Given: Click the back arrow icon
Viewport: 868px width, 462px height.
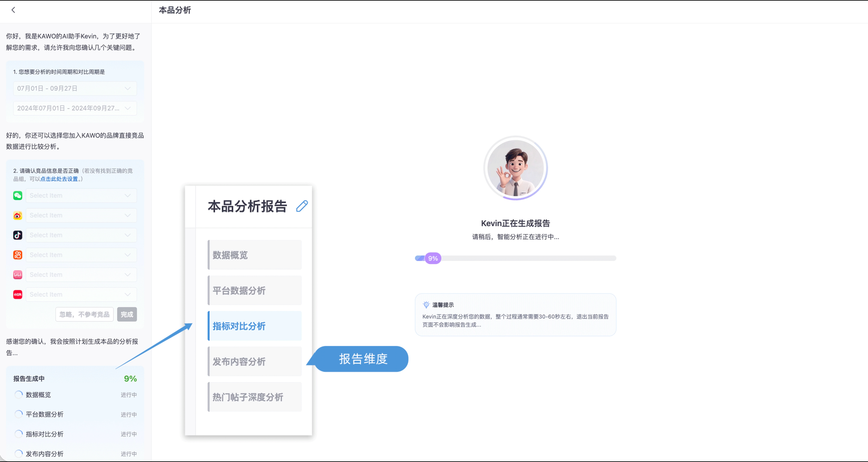Looking at the screenshot, I should 13,10.
